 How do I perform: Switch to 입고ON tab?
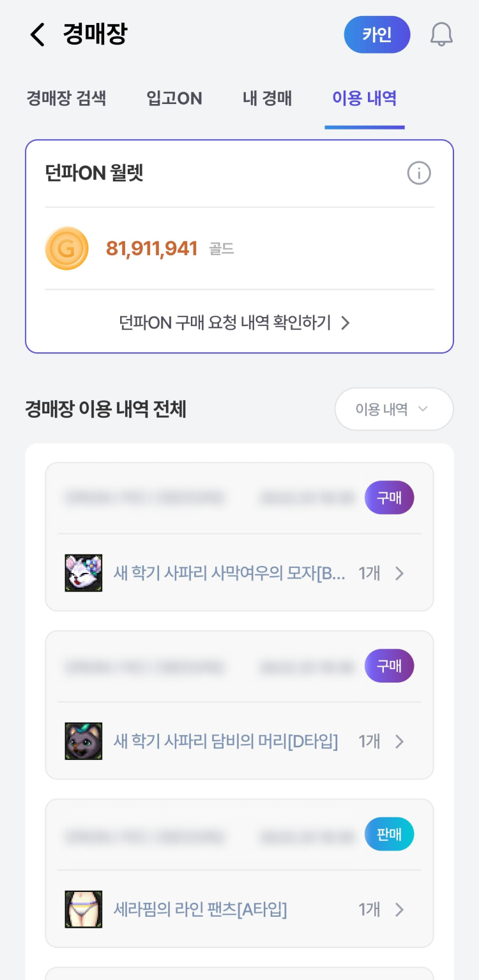coord(174,98)
